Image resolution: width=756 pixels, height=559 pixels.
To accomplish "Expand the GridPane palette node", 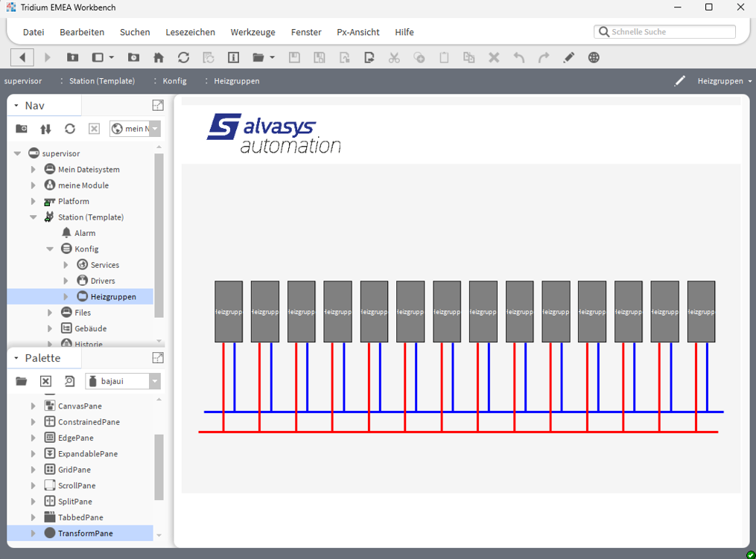I will tap(34, 470).
